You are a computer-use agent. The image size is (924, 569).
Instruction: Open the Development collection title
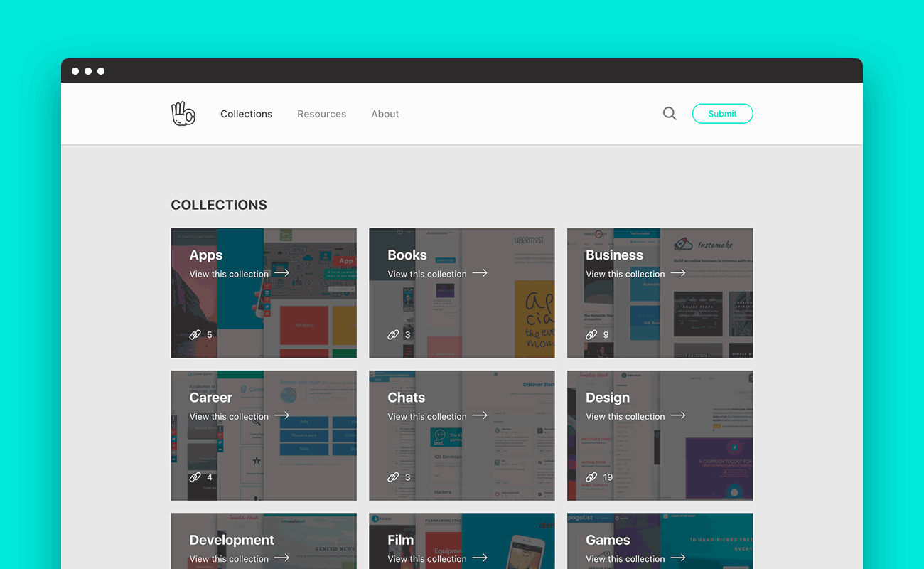pyautogui.click(x=232, y=540)
